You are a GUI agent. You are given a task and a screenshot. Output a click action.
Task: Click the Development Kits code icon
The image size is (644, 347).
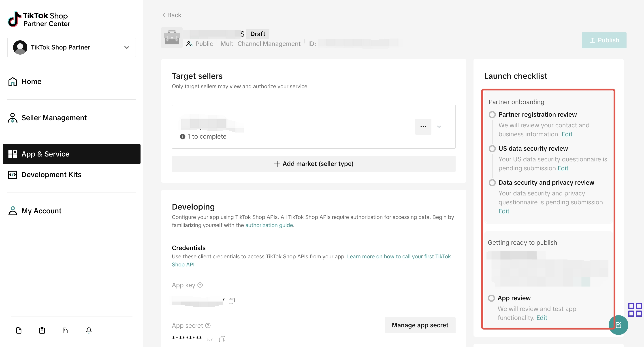pyautogui.click(x=13, y=174)
